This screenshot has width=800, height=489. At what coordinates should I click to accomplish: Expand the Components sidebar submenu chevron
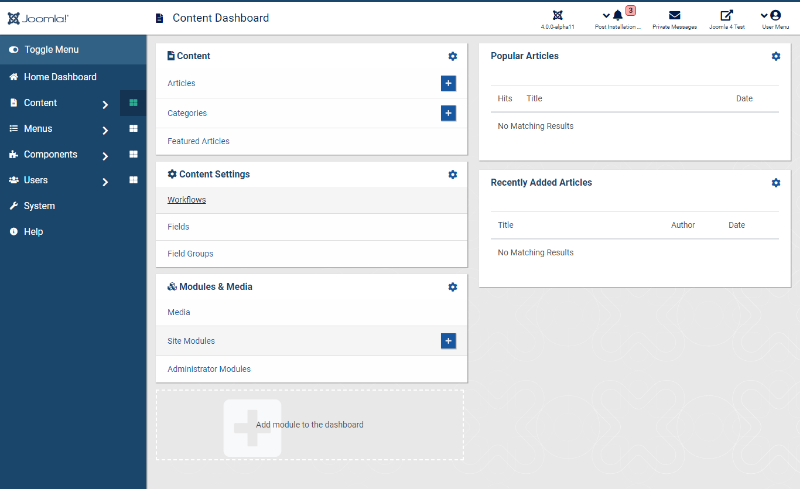click(105, 156)
